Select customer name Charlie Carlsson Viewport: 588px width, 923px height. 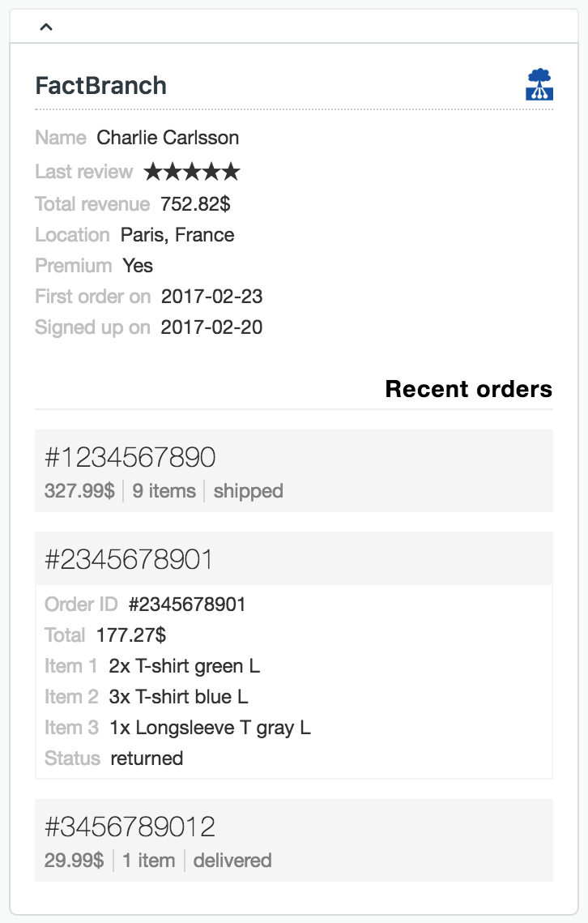[x=168, y=138]
